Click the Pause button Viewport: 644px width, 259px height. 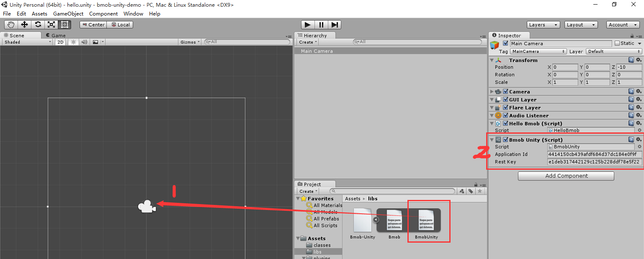click(321, 25)
